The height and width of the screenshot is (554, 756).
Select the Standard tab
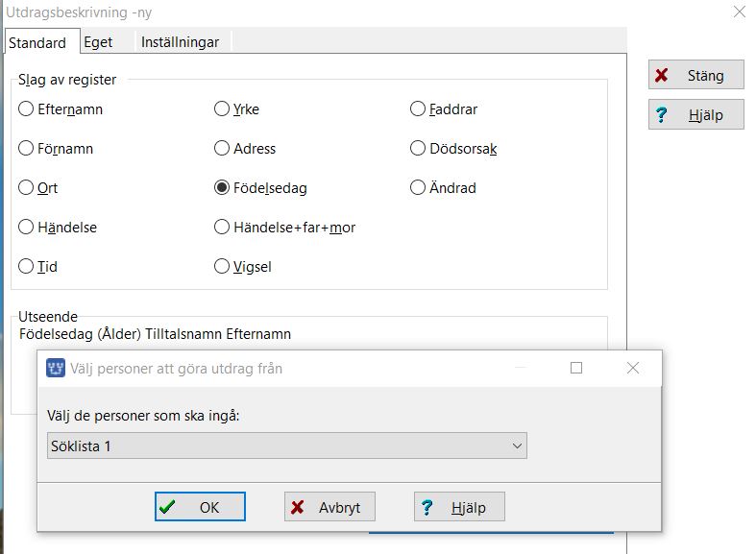[x=37, y=42]
